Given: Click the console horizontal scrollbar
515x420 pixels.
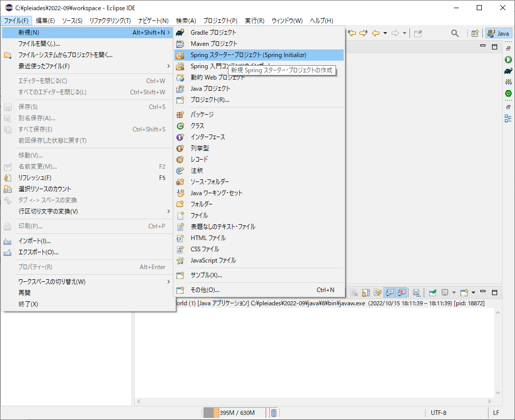Looking at the screenshot, I should tap(316, 402).
